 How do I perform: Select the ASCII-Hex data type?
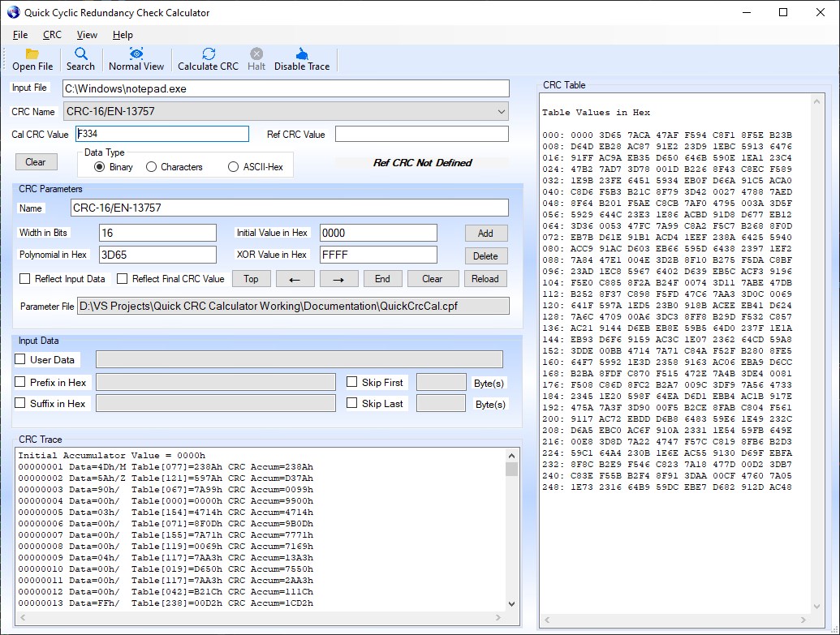(x=234, y=167)
